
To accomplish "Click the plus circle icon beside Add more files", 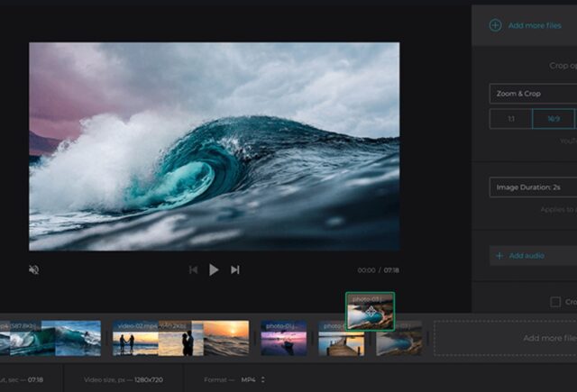I will point(495,25).
